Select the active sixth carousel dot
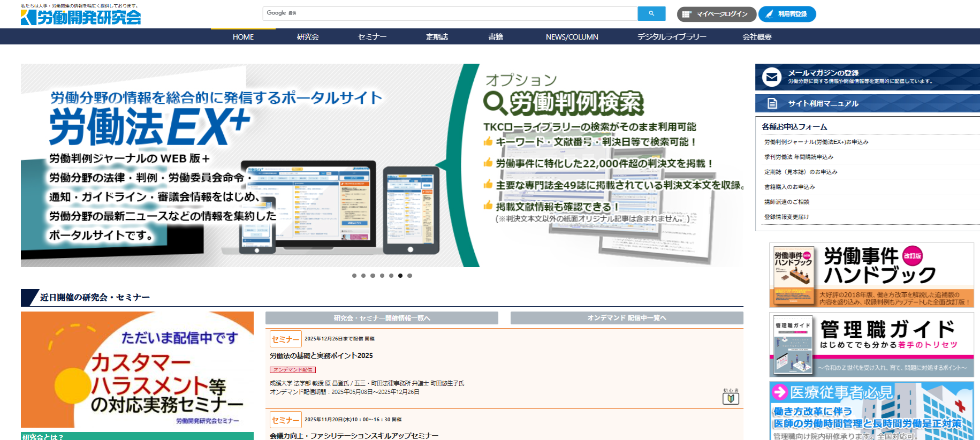 400,276
